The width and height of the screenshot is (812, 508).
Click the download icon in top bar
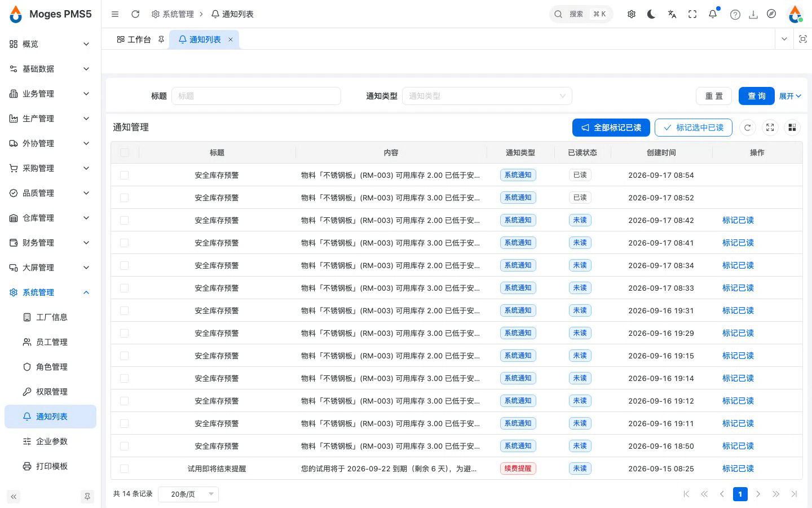pos(753,15)
